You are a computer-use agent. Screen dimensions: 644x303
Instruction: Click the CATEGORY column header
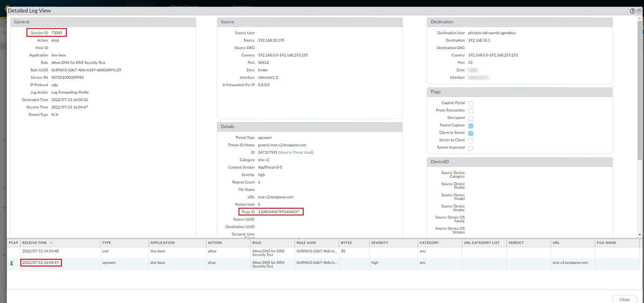[x=440, y=243]
